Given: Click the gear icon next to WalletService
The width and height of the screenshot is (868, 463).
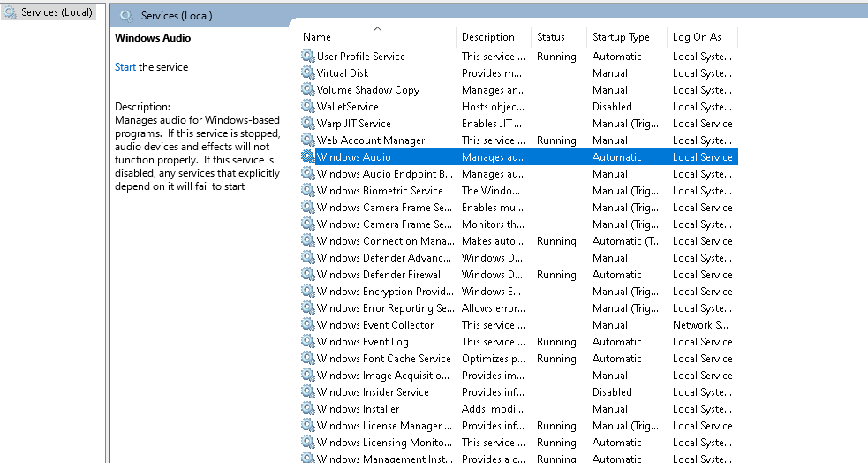Looking at the screenshot, I should (x=308, y=106).
